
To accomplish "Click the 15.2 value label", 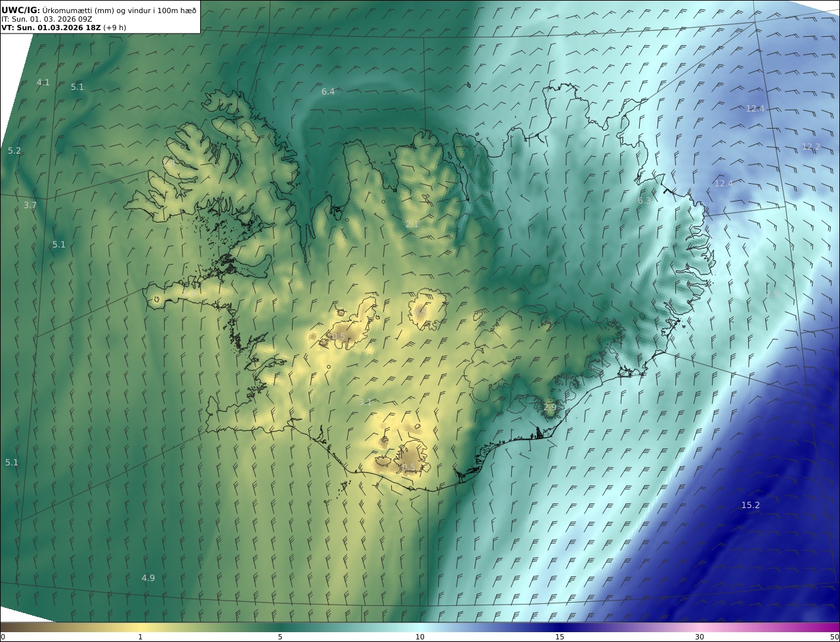I will (751, 505).
